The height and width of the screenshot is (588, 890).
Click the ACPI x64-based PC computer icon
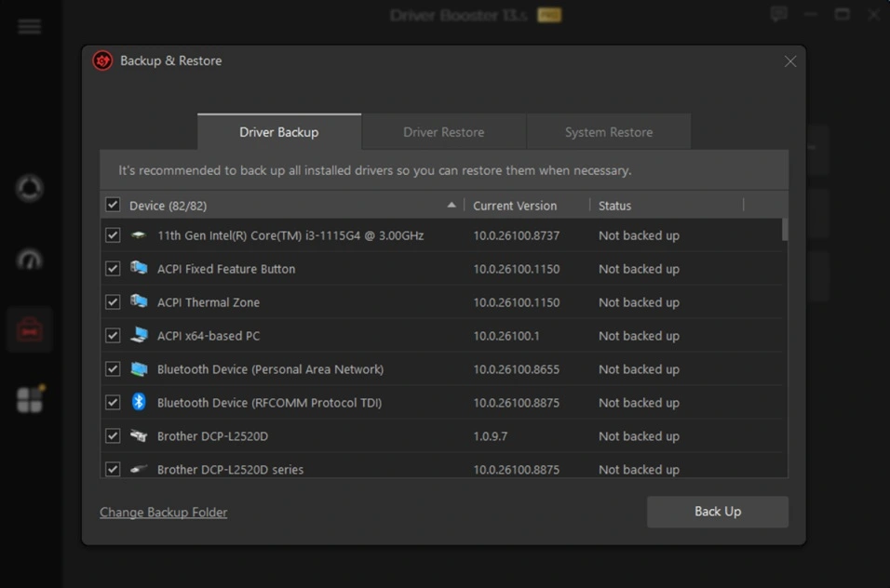(x=139, y=335)
